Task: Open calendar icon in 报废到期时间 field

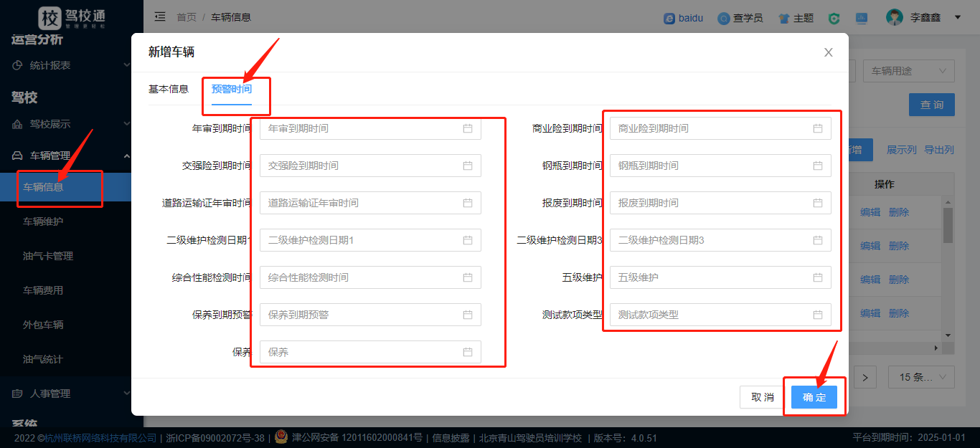Action: coord(818,203)
